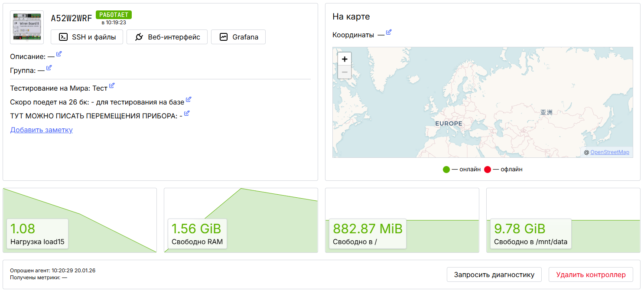Screen dimensions: 644x294
Task: Edit the 'Скоро поедет на 26 бк' note
Action: 189,100
